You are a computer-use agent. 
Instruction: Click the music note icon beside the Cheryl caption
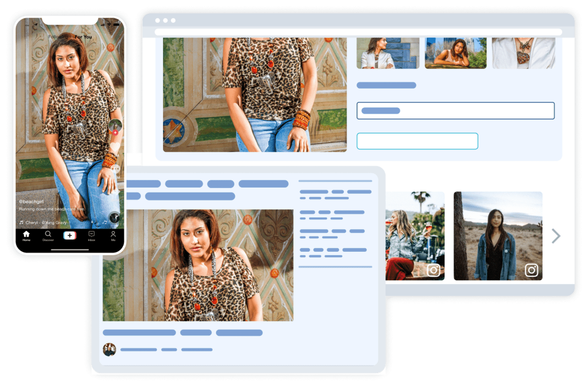tap(22, 223)
